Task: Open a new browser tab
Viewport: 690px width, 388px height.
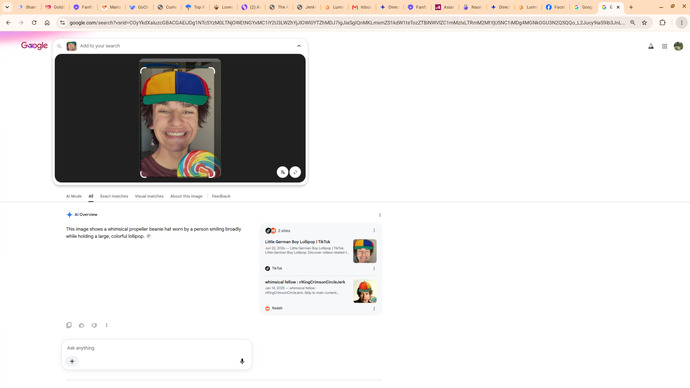Action: pyautogui.click(x=631, y=7)
